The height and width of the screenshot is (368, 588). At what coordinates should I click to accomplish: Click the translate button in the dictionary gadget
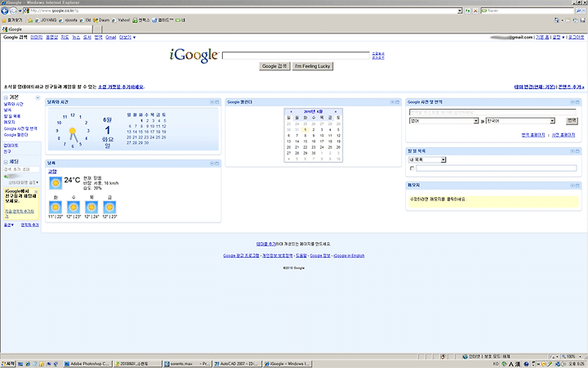pyautogui.click(x=572, y=120)
